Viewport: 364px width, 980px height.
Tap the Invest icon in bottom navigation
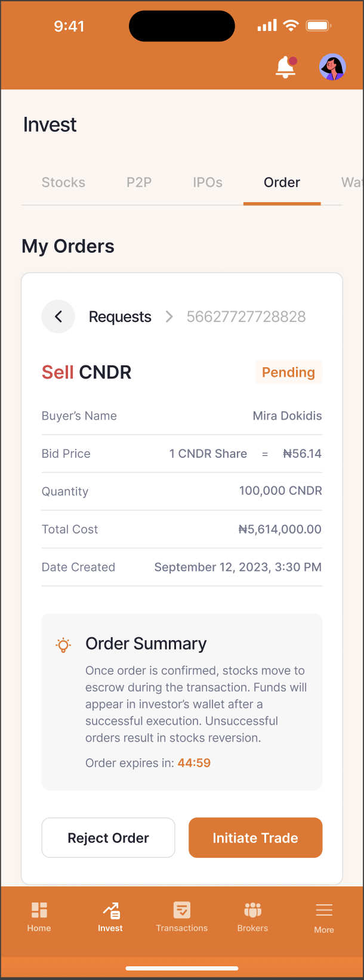coord(111,910)
